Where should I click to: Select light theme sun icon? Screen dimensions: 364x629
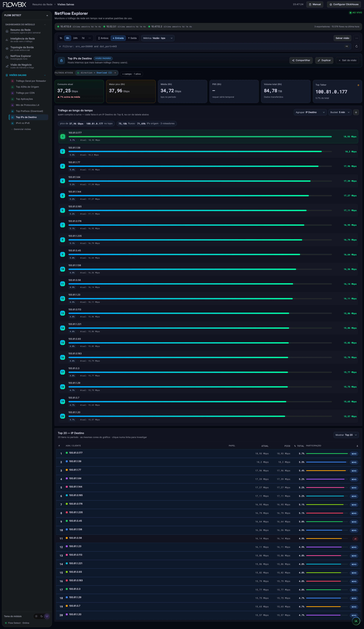(36, 616)
